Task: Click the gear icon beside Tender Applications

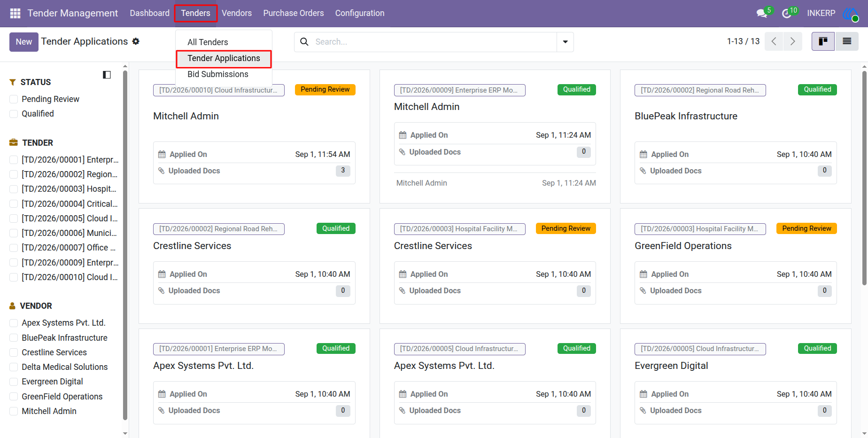Action: [x=136, y=41]
